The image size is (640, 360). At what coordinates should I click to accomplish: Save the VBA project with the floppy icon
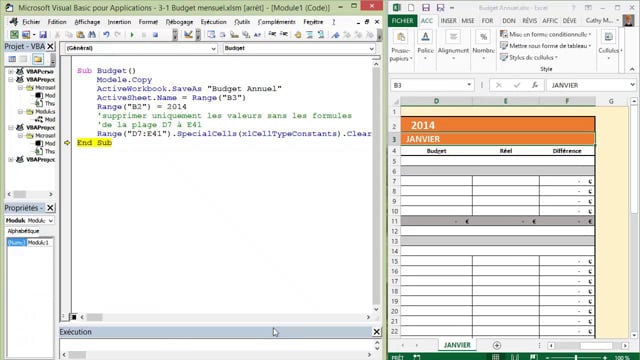point(43,35)
